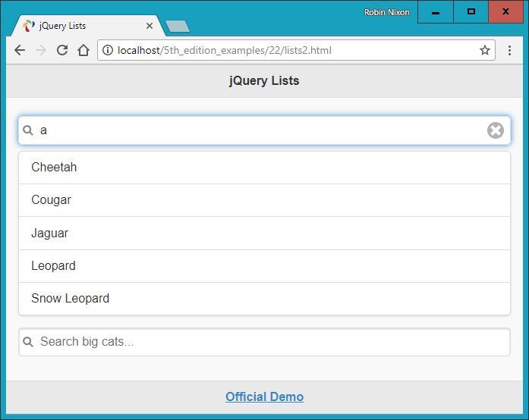This screenshot has height=420, width=529.
Task: Click the browser forward arrow
Action: (41, 50)
